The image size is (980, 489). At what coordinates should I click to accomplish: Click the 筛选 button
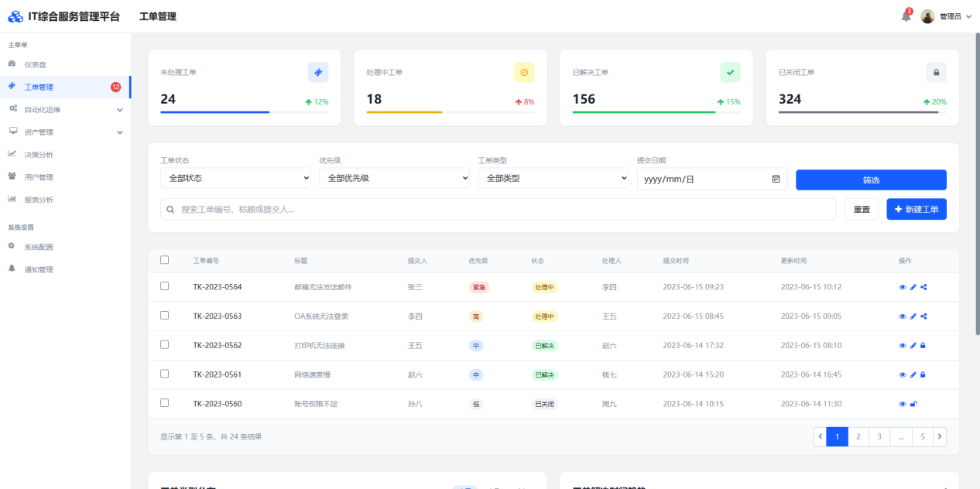tap(871, 180)
